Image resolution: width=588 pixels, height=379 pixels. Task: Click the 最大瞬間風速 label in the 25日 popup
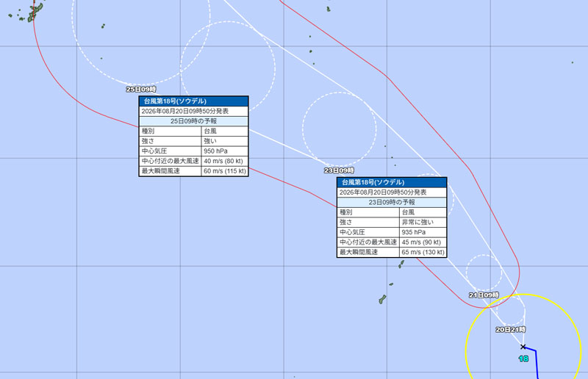(160, 171)
